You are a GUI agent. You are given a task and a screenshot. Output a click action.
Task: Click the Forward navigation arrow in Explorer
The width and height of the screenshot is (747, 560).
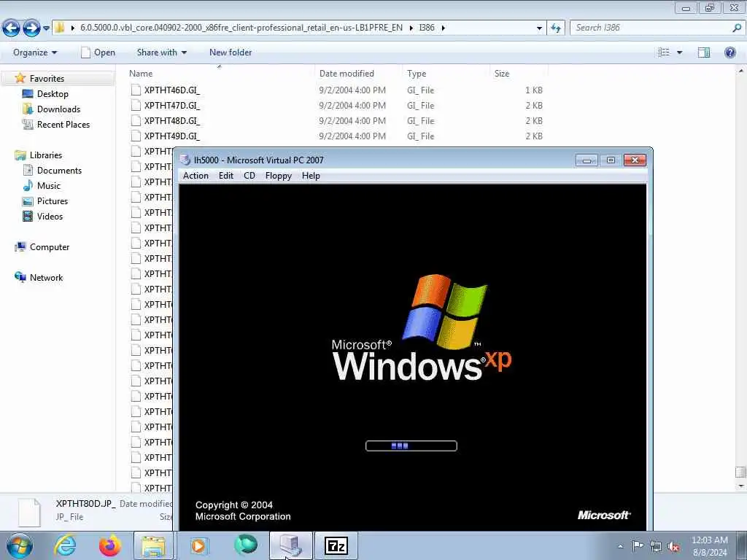tap(31, 28)
